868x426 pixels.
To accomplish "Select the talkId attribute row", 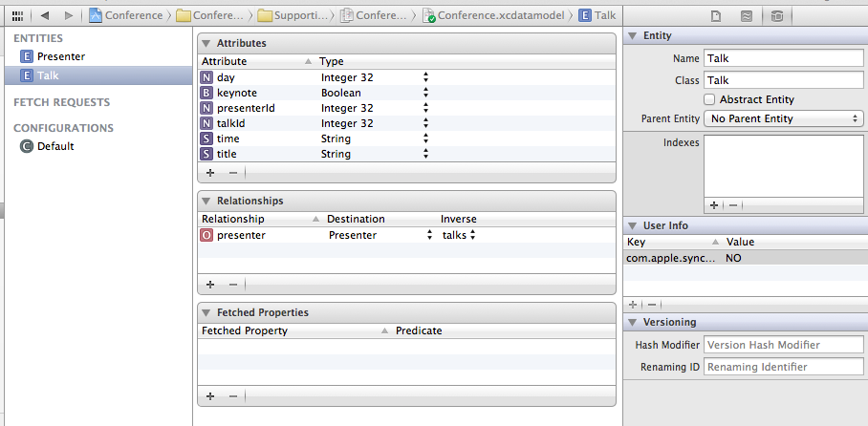I will click(406, 123).
